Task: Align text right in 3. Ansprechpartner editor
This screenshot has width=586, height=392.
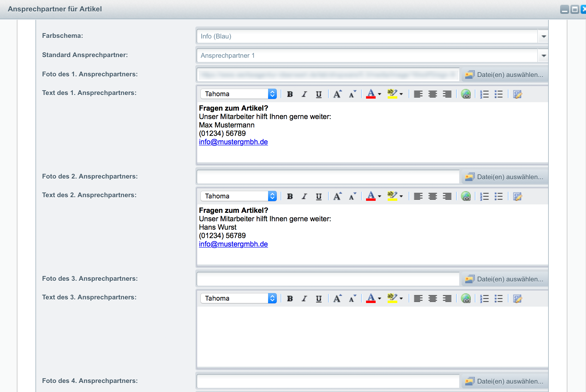Action: (447, 299)
